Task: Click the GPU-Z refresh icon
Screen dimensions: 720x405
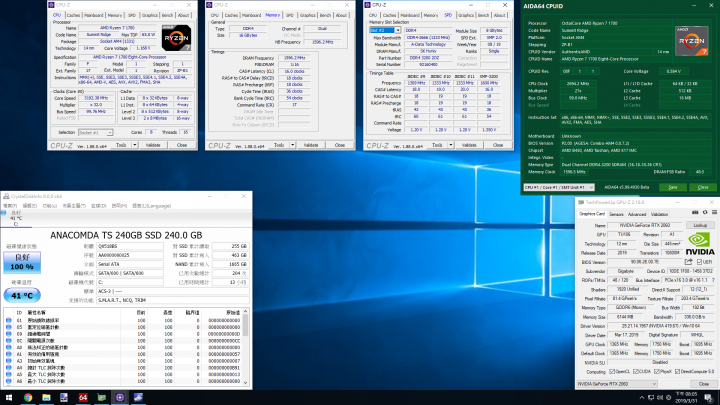Action: (x=705, y=213)
